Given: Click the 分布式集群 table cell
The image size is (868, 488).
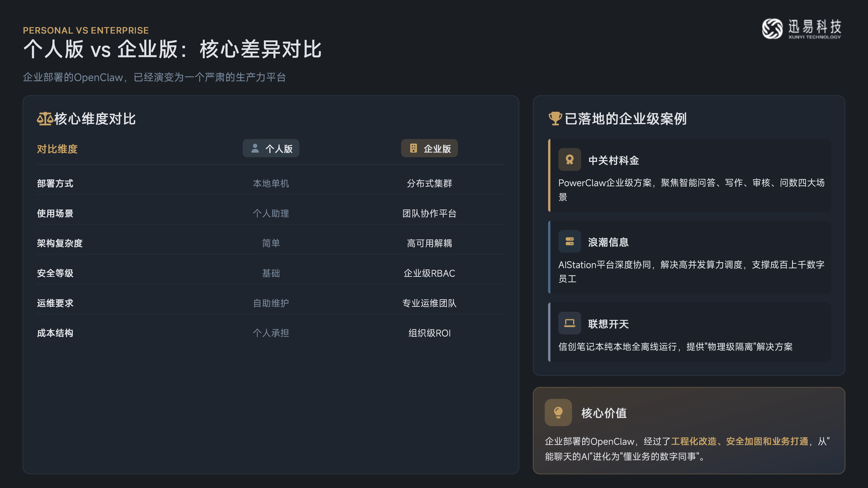Looking at the screenshot, I should (x=429, y=184).
